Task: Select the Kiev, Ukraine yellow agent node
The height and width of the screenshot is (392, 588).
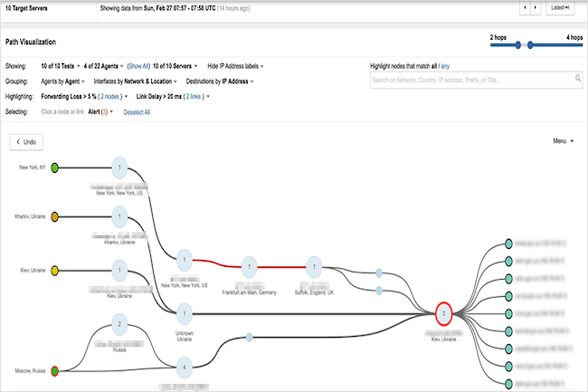Action: click(54, 270)
